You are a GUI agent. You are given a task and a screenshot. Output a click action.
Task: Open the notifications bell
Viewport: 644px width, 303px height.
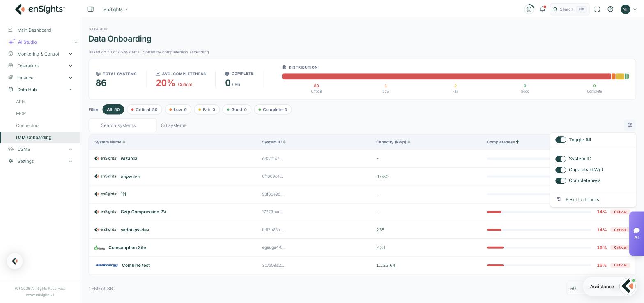click(543, 9)
